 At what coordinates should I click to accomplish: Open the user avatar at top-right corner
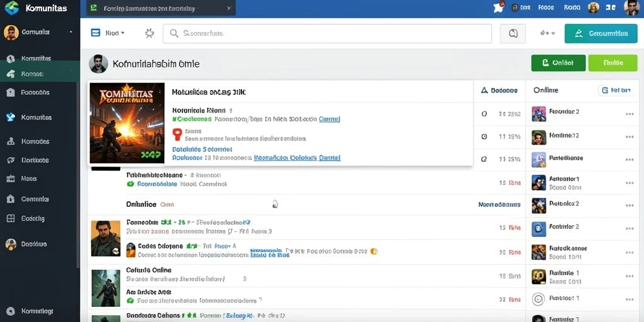coord(631,8)
